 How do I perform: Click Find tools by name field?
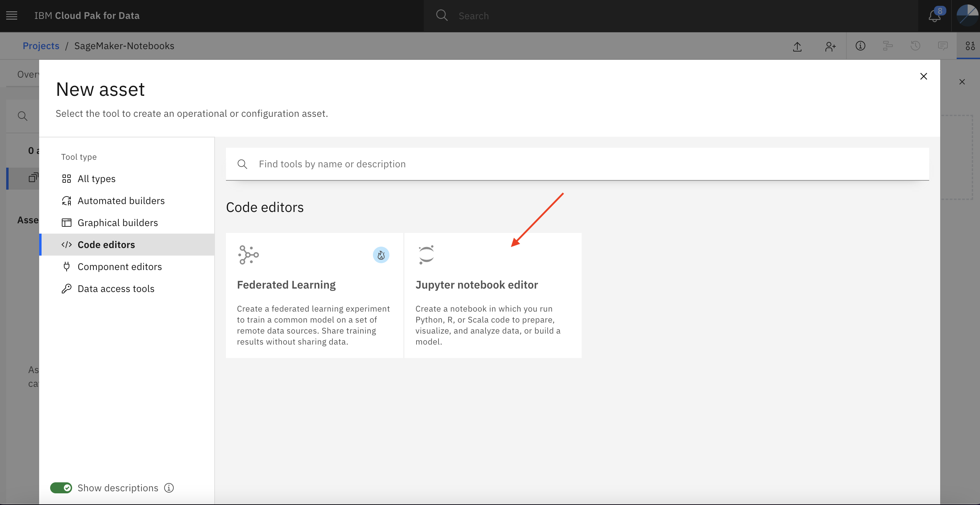pos(577,164)
